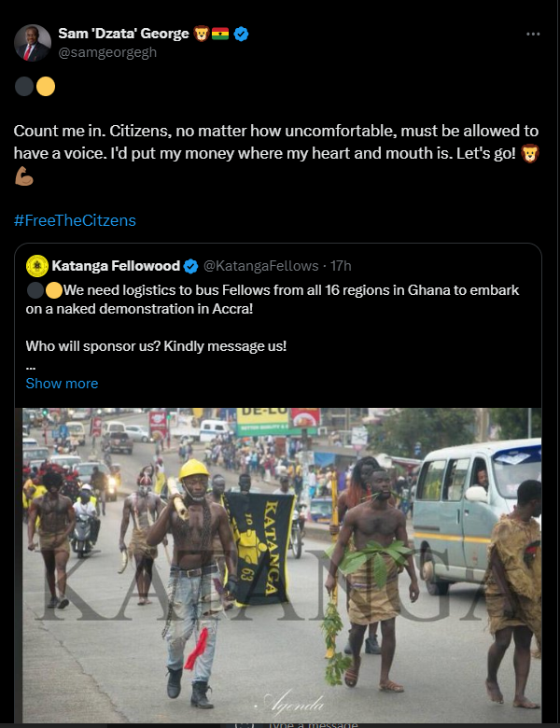This screenshot has width=560, height=728.
Task: Click the yellow circle emoji above tweet text
Action: tap(45, 87)
